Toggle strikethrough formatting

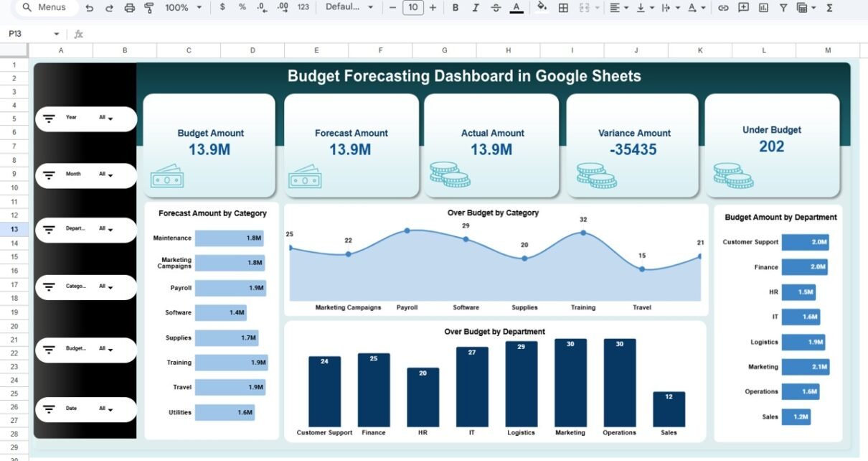496,8
